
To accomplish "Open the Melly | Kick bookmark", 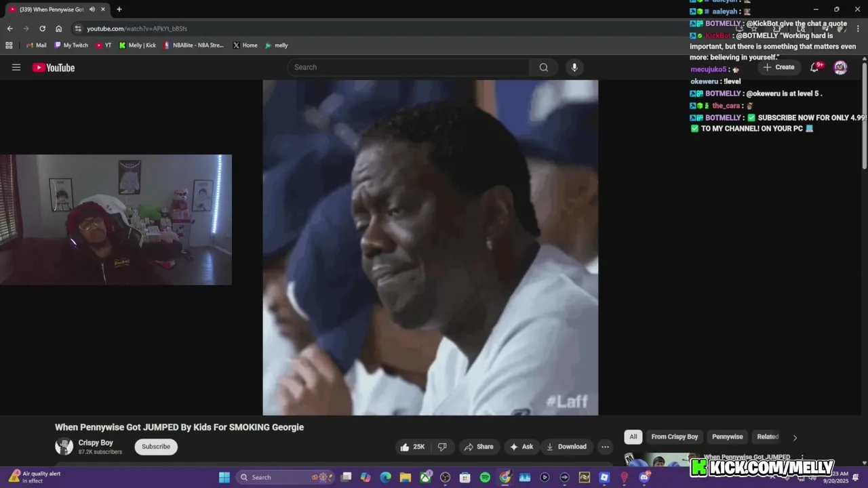I will point(138,45).
